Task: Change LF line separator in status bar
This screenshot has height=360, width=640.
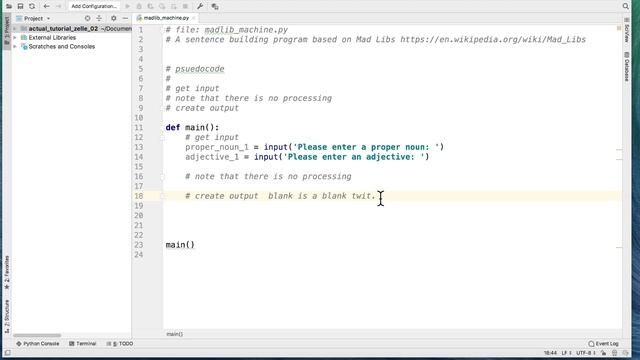Action: 566,353
